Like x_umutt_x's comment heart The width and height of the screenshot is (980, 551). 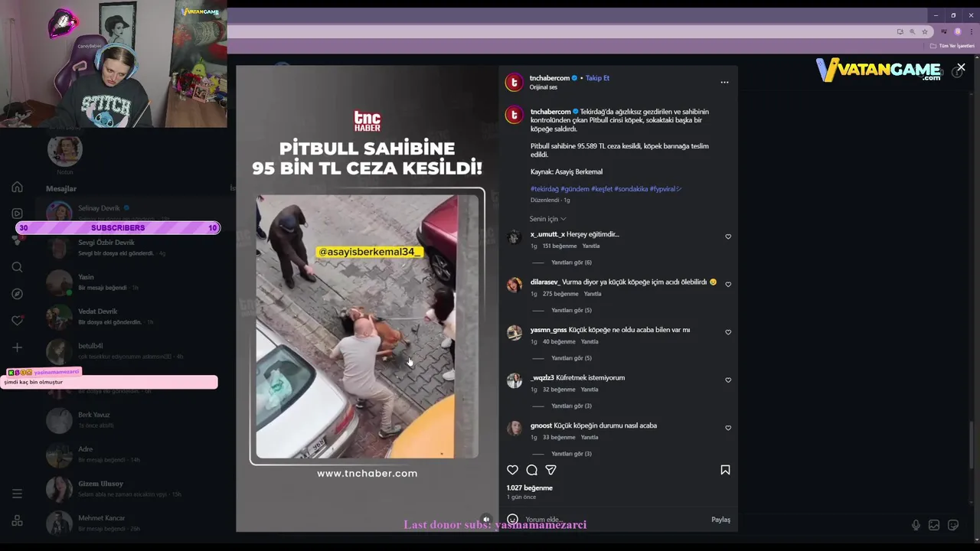728,236
